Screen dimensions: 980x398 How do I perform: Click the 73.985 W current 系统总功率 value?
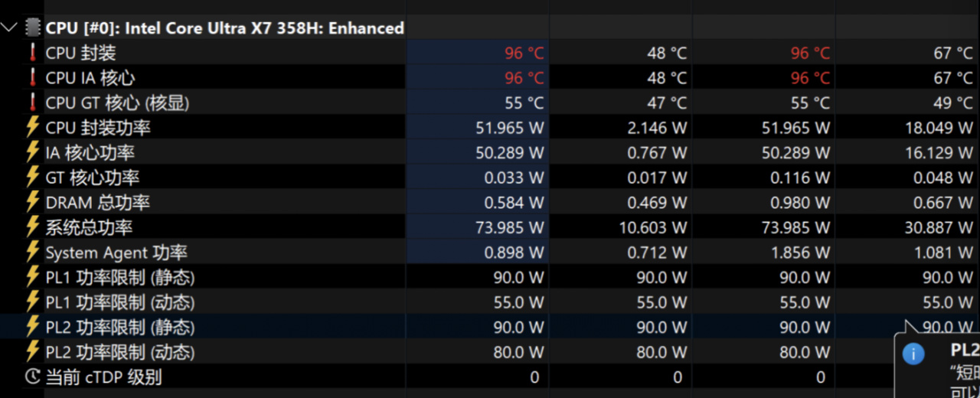(x=509, y=227)
